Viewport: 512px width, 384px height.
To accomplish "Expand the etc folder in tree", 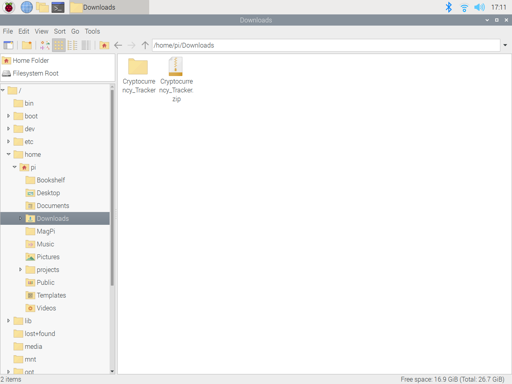I will [x=9, y=142].
